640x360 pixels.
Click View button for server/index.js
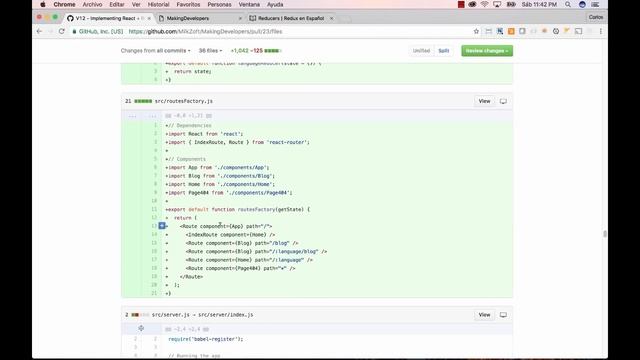tap(484, 315)
